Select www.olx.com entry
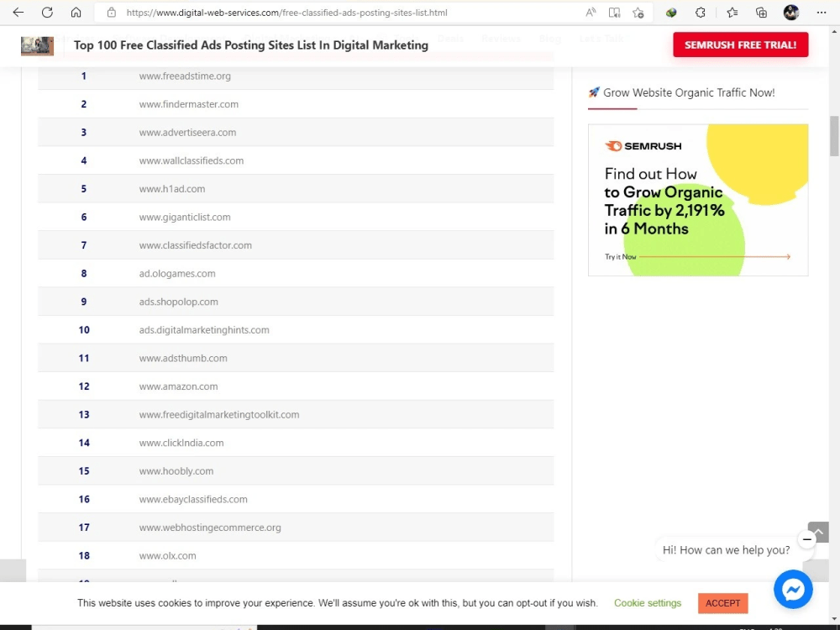Screen dimensions: 840x630 click(168, 555)
